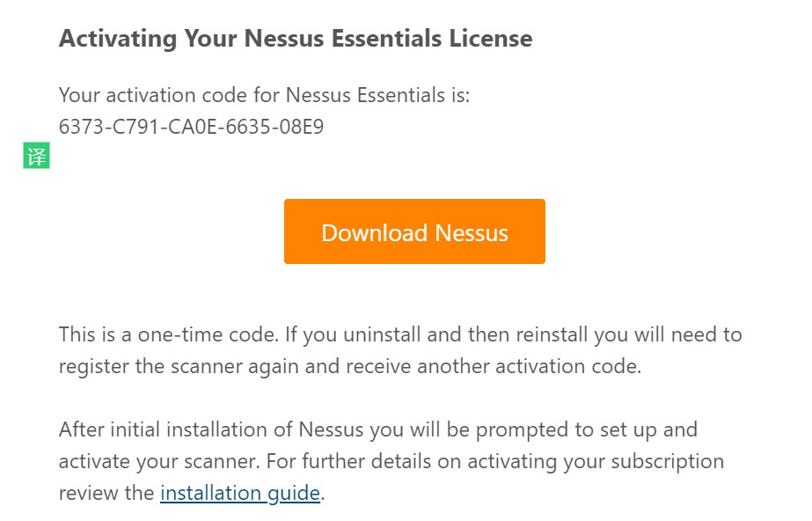Click the green translate icon
This screenshot has width=812, height=521.
36,157
